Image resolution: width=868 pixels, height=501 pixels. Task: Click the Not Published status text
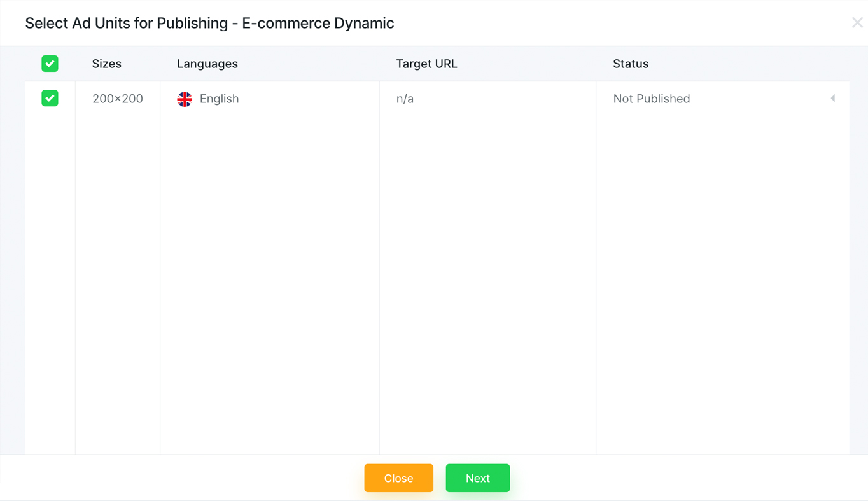click(x=652, y=99)
